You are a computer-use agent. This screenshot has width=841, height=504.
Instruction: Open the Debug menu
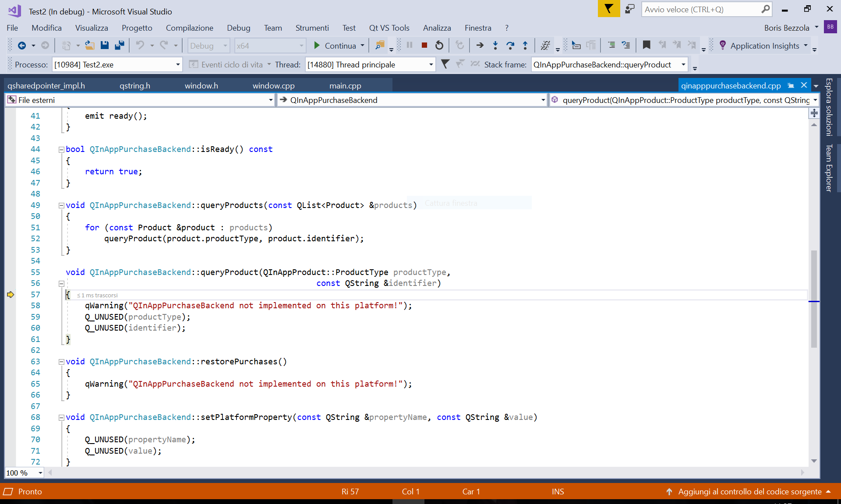tap(238, 28)
